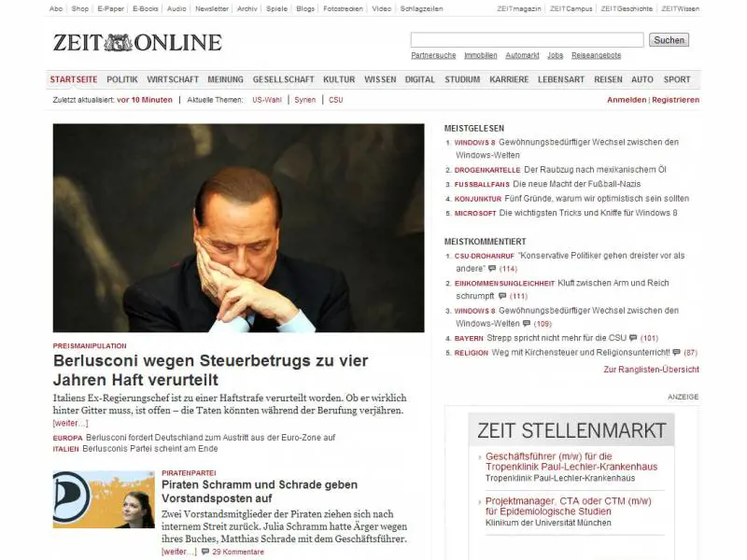
Task: Click comment icon next to (111) count
Action: pos(502,296)
